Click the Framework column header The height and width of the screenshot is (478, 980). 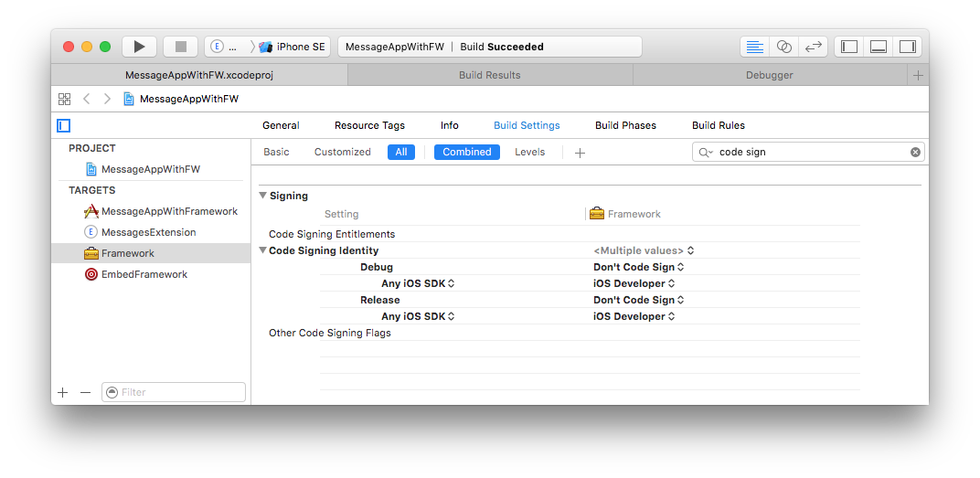(x=625, y=214)
